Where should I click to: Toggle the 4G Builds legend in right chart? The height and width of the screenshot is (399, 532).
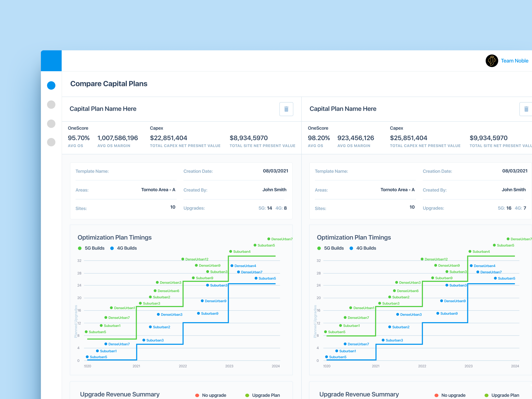point(363,248)
